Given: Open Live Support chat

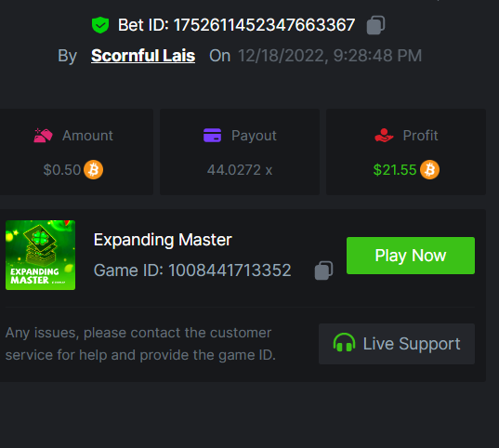Looking at the screenshot, I should (397, 344).
